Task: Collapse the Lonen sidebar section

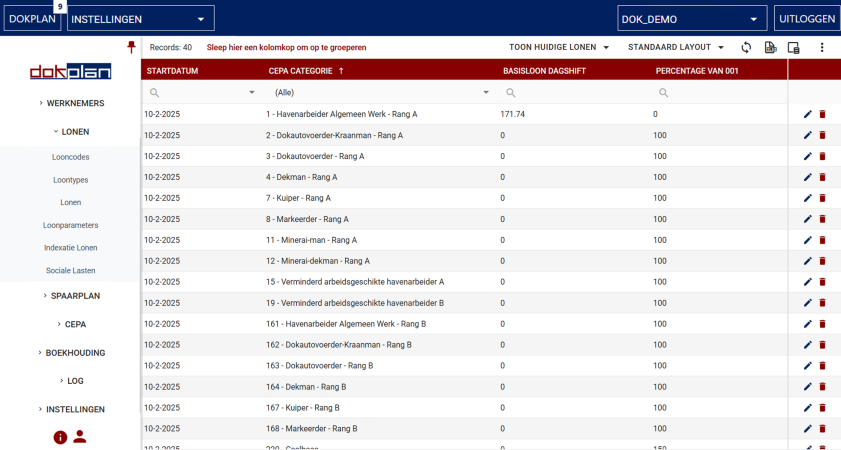Action: pos(70,131)
